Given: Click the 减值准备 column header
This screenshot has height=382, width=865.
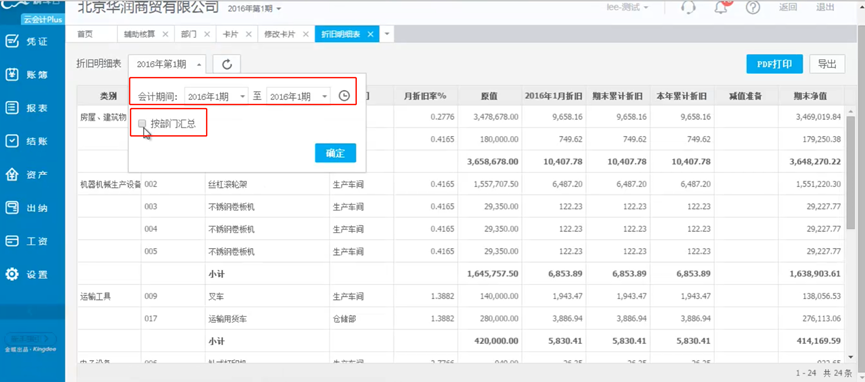Looking at the screenshot, I should [746, 96].
